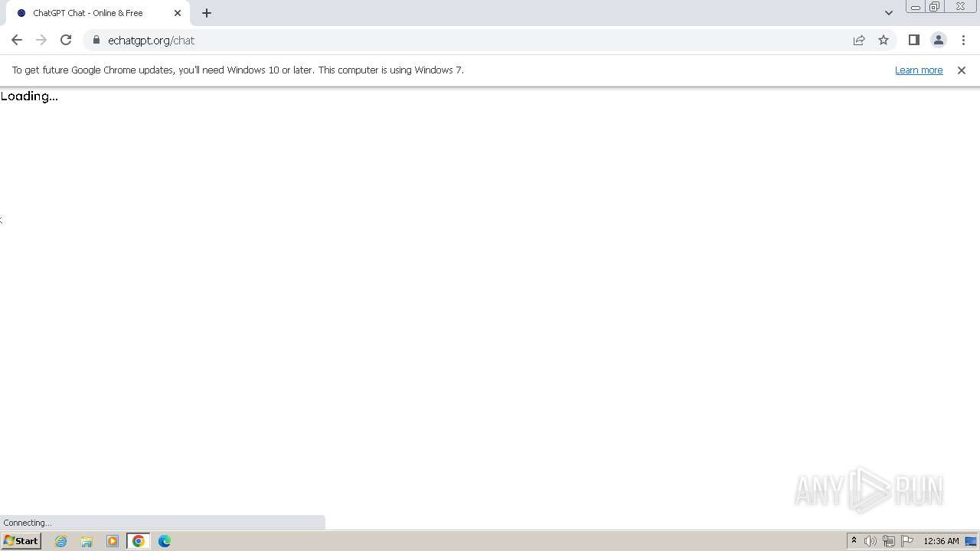Open Windows Media Player from taskbar

click(x=113, y=541)
